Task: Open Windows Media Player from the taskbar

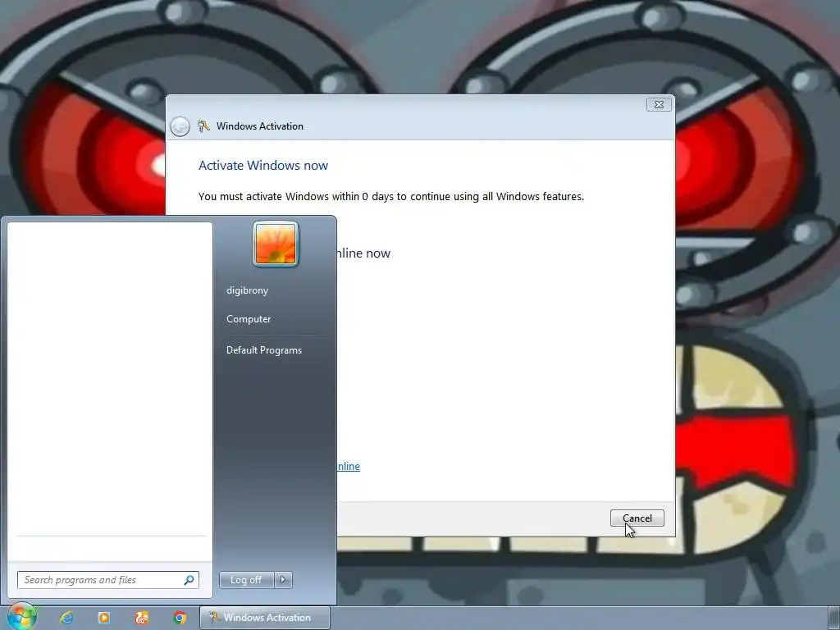Action: (104, 618)
